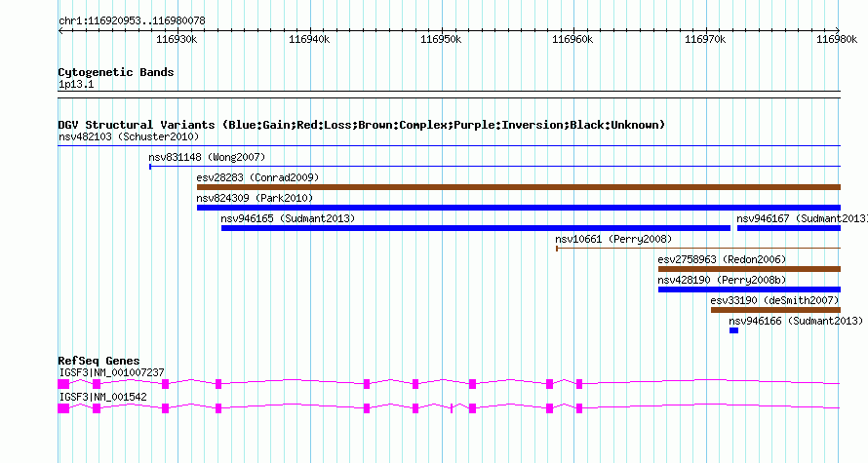The height and width of the screenshot is (463, 868).
Task: Click the esv33190 brown bar
Action: (776, 310)
